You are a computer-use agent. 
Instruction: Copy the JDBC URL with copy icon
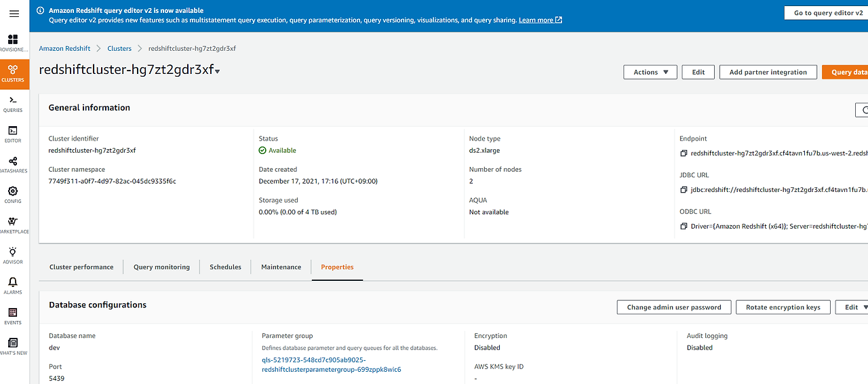(x=684, y=190)
